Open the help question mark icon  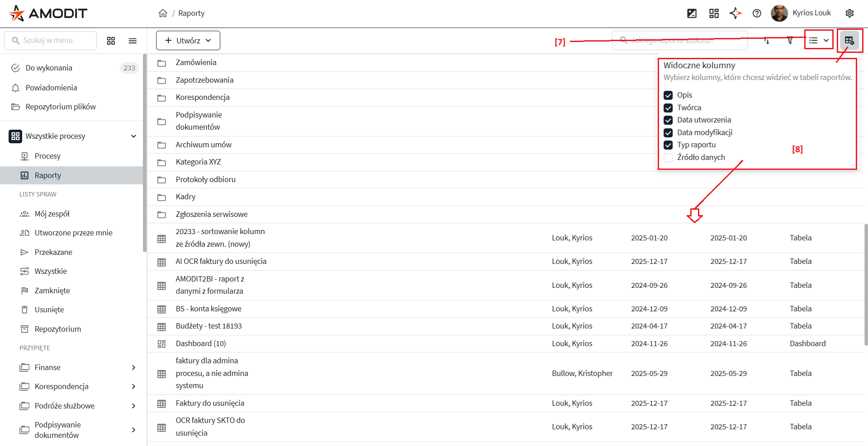tap(757, 13)
